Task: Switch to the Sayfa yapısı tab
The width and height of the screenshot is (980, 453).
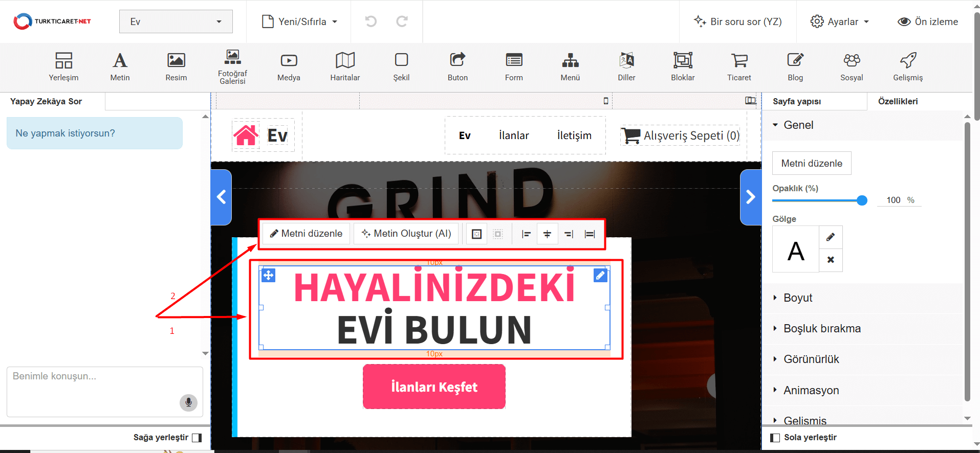Action: (797, 101)
